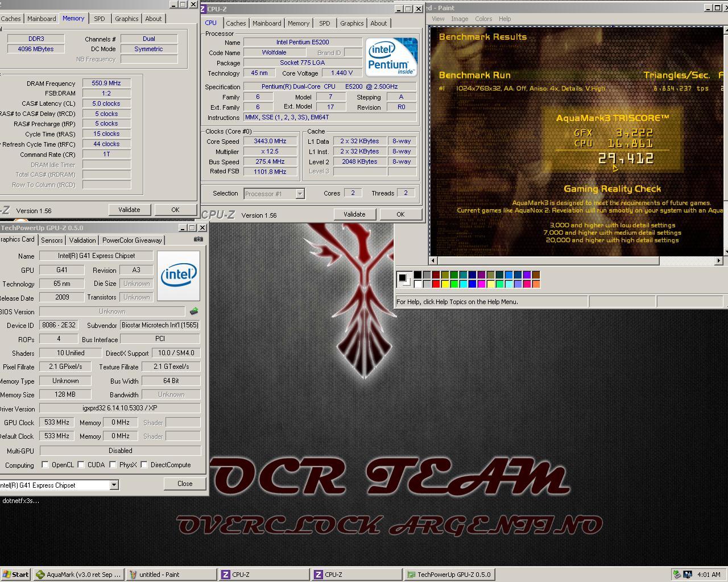
Task: Open the Processor #1 selection dropdown
Action: 300,194
